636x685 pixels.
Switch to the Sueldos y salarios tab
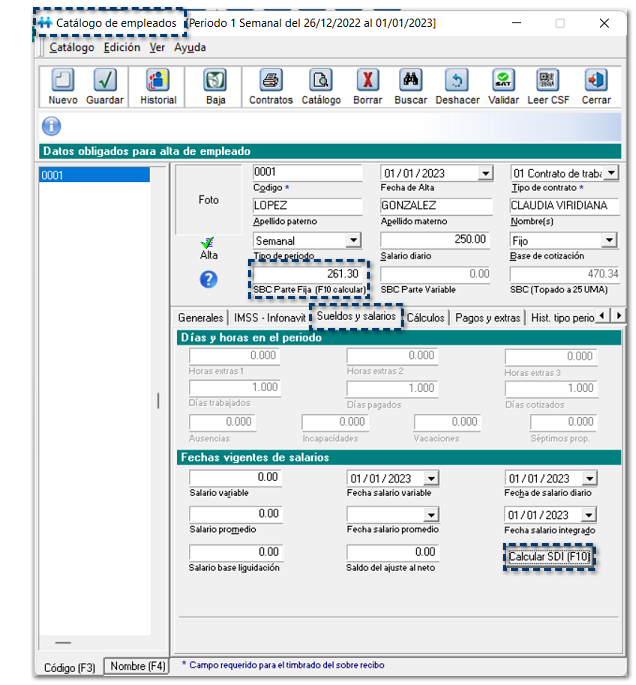[x=356, y=317]
